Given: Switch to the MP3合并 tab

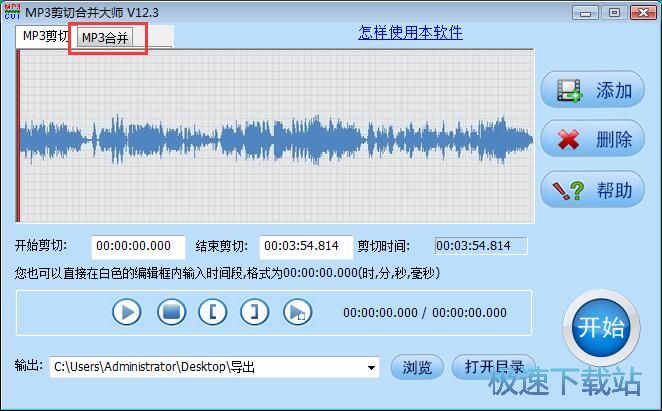Looking at the screenshot, I should pos(105,38).
